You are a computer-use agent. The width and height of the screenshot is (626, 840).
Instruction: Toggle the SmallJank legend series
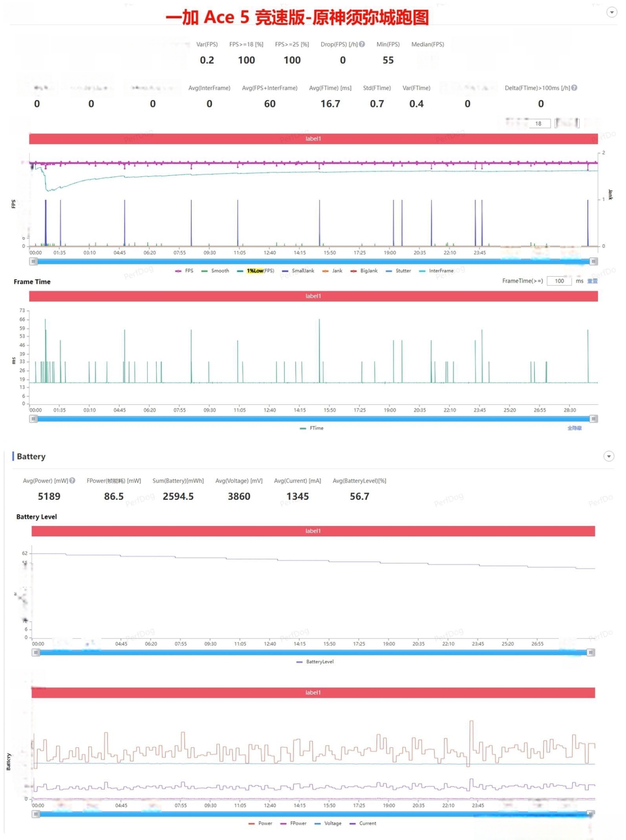click(298, 271)
